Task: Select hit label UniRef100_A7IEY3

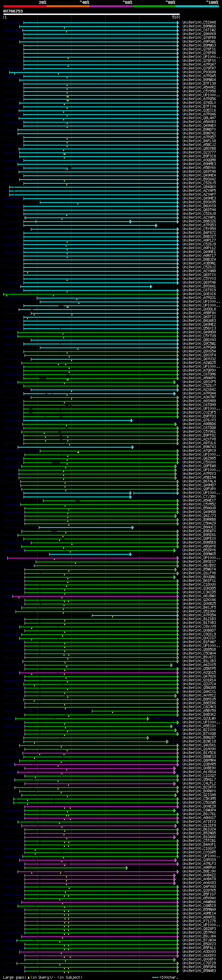Action: pos(199,821)
